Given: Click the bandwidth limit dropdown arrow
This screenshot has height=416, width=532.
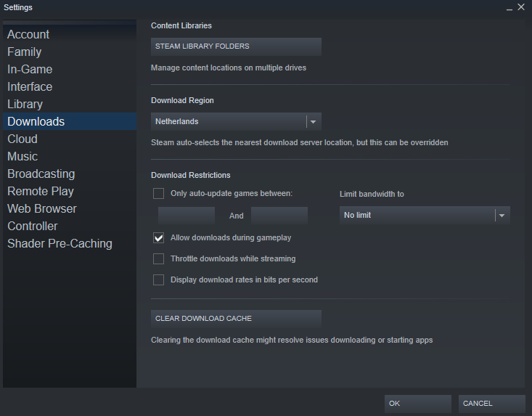Looking at the screenshot, I should [502, 216].
